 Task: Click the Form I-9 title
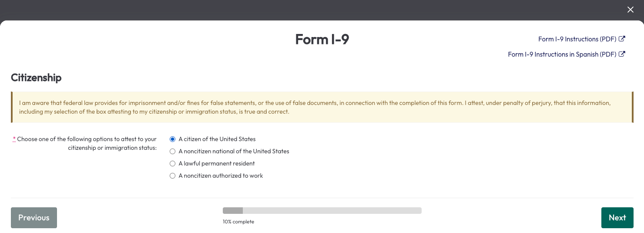[x=322, y=39]
